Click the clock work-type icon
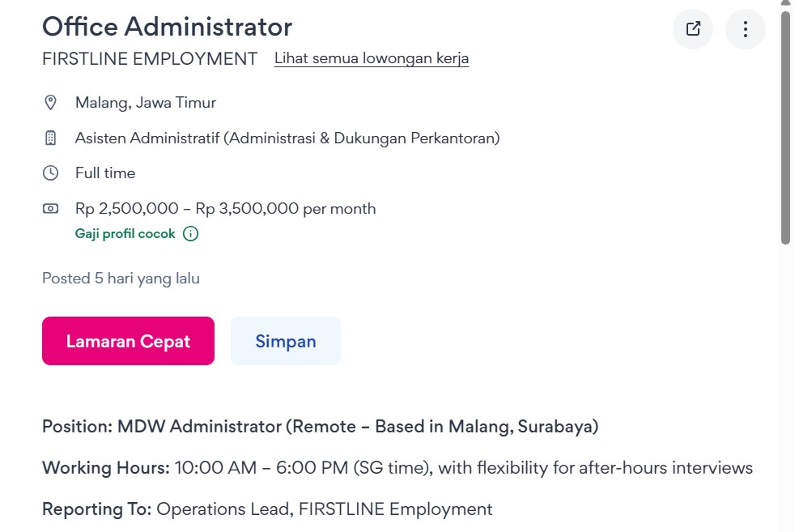Screen dimensions: 812x532 tap(50, 173)
